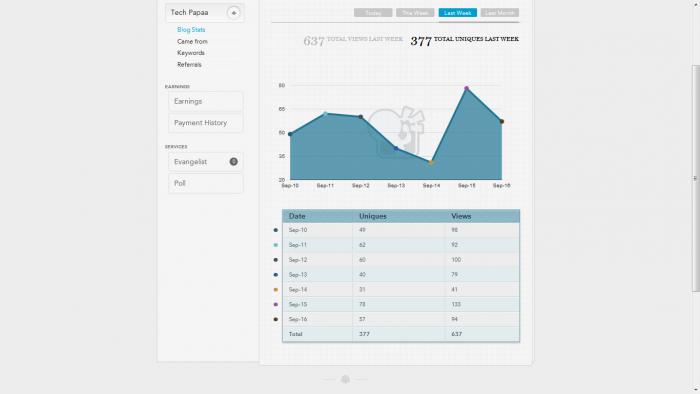Open the Keywords stats link

pyautogui.click(x=191, y=53)
